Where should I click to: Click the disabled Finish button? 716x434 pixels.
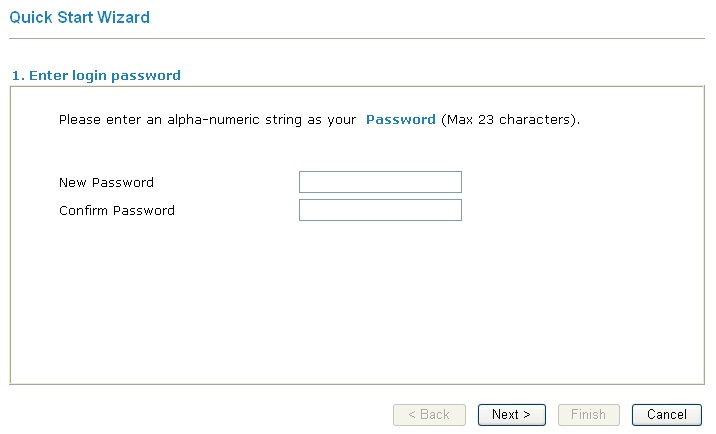pos(588,414)
